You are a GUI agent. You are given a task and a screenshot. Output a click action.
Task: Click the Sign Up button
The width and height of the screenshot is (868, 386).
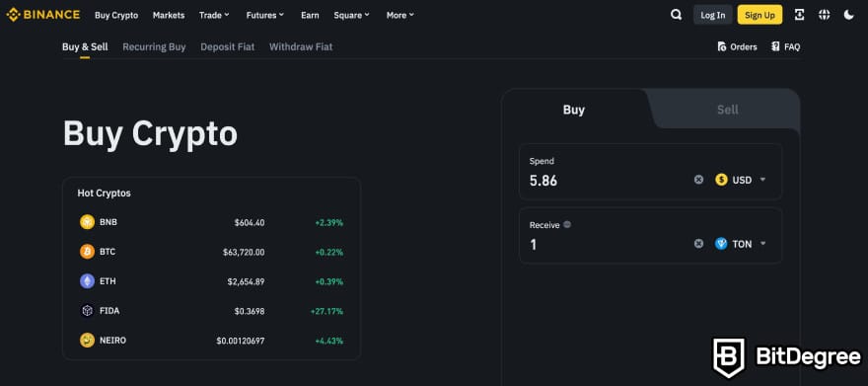(x=759, y=15)
